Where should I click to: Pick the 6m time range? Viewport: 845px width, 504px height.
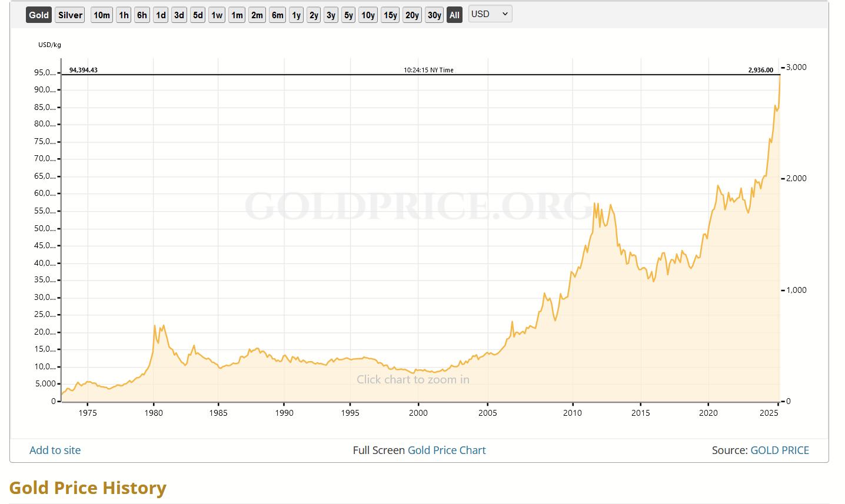(278, 15)
